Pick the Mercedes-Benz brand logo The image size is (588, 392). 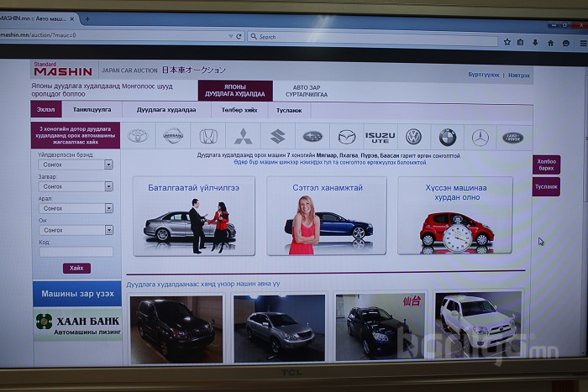pyautogui.click(x=480, y=136)
